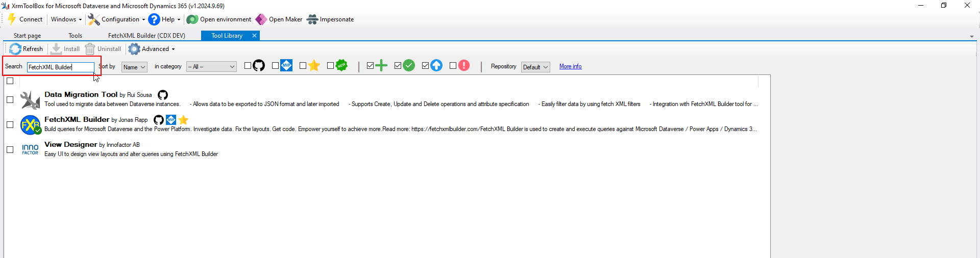
Task: Click the Connect label in toolbar
Action: coord(31,19)
